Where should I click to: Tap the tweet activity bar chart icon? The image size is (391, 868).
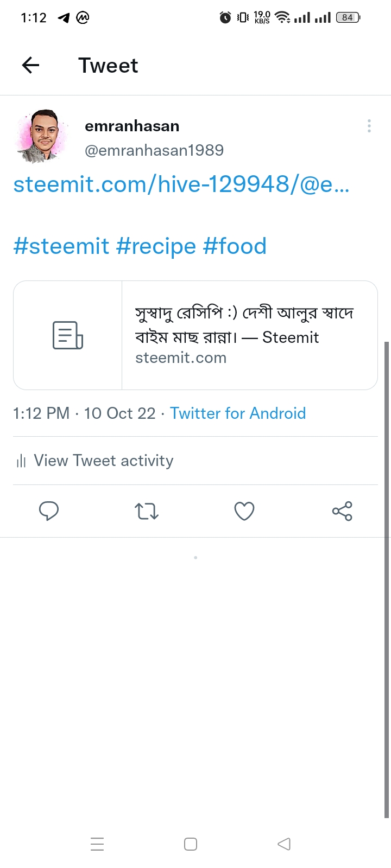(x=21, y=462)
